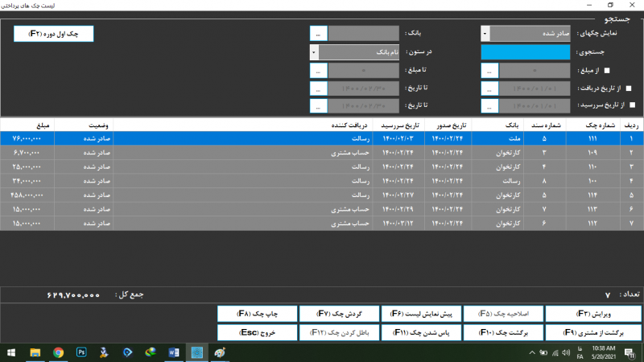
Task: Select check number ۱۰۹ row
Action: coord(322,153)
